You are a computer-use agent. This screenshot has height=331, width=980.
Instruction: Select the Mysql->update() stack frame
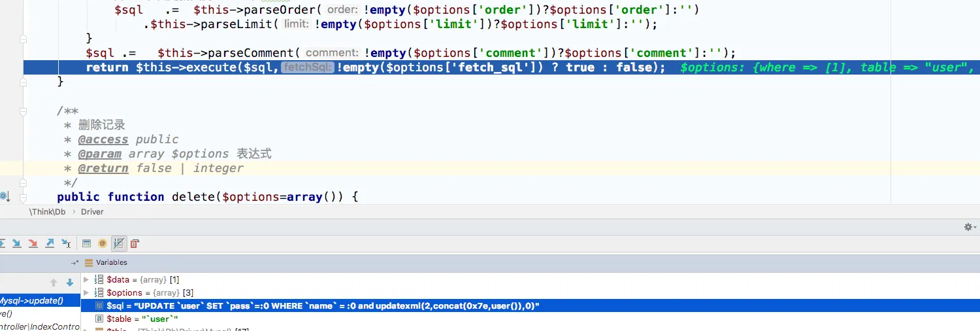pyautogui.click(x=31, y=301)
